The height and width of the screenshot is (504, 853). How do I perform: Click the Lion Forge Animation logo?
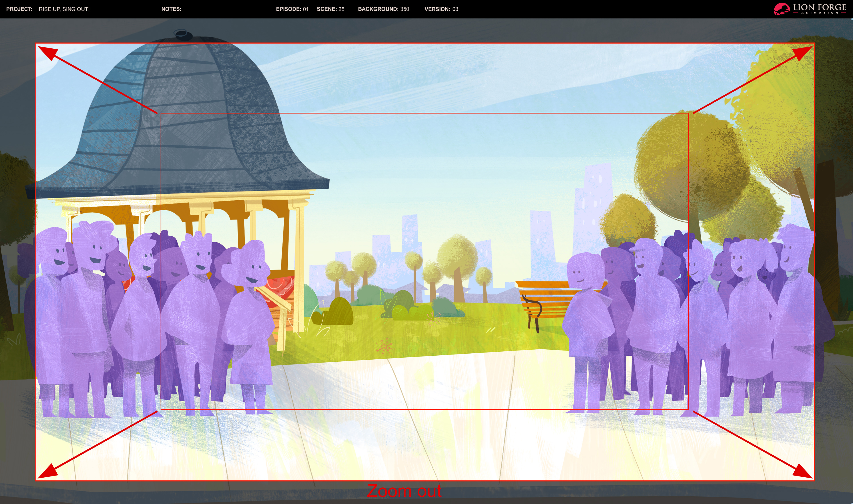coord(810,9)
